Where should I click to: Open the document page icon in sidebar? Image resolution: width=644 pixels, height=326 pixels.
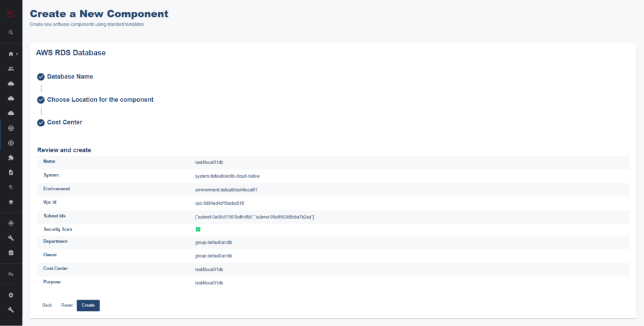tap(11, 172)
